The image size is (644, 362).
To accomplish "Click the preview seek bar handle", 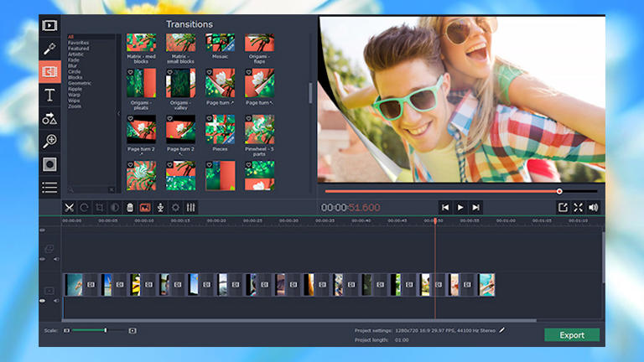I will click(x=559, y=191).
